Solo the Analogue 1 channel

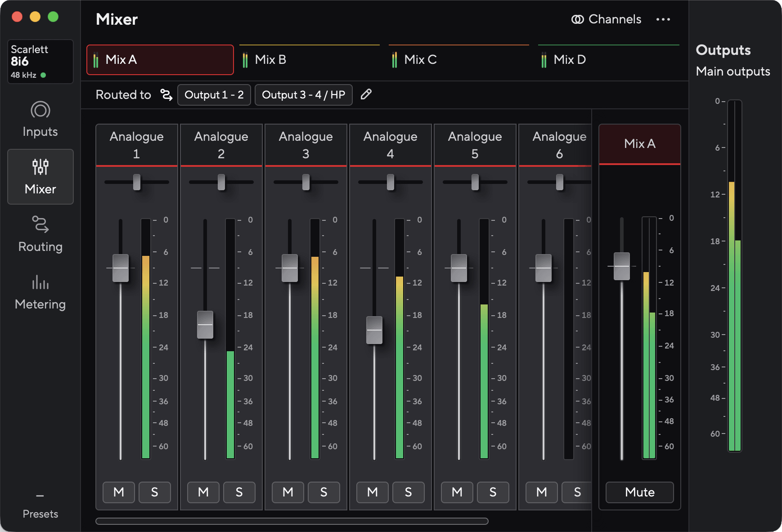(x=154, y=492)
